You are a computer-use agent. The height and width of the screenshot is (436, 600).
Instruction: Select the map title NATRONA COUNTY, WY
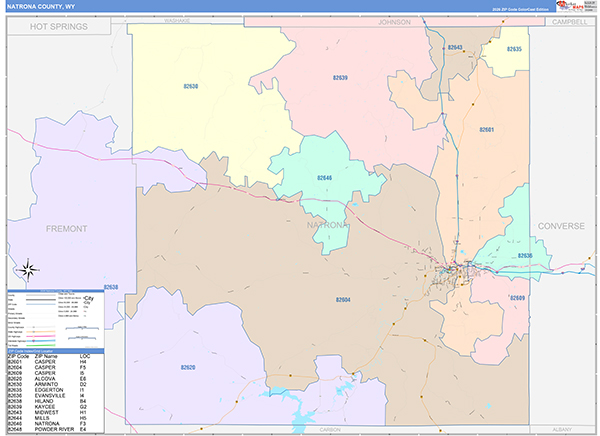(x=41, y=7)
